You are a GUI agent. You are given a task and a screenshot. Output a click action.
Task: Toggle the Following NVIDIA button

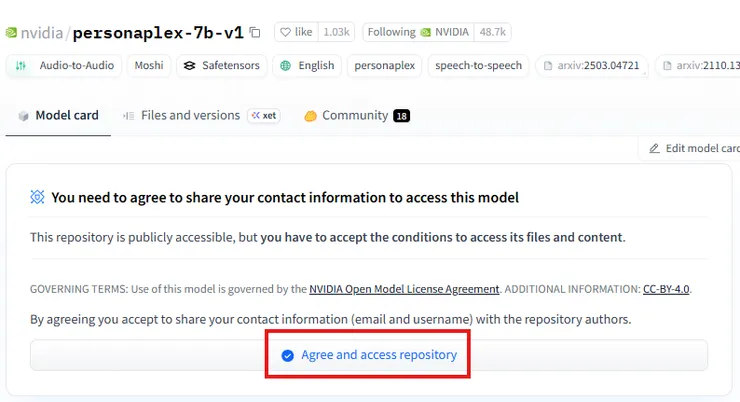418,32
